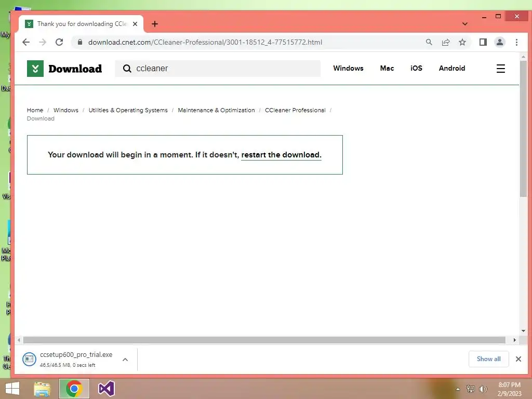Open File Explorer from taskbar

click(42, 389)
